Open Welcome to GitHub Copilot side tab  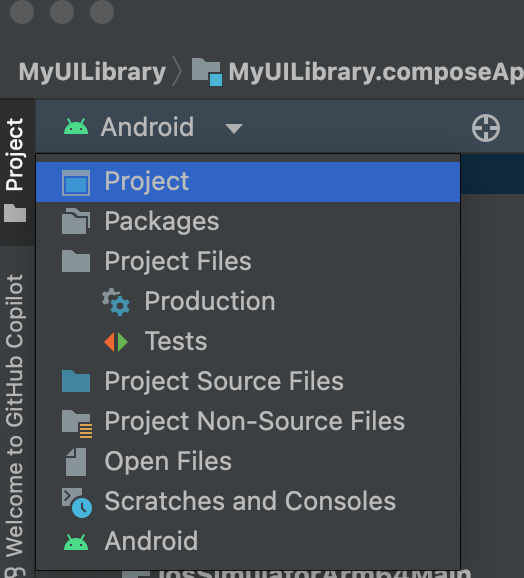coord(15,415)
